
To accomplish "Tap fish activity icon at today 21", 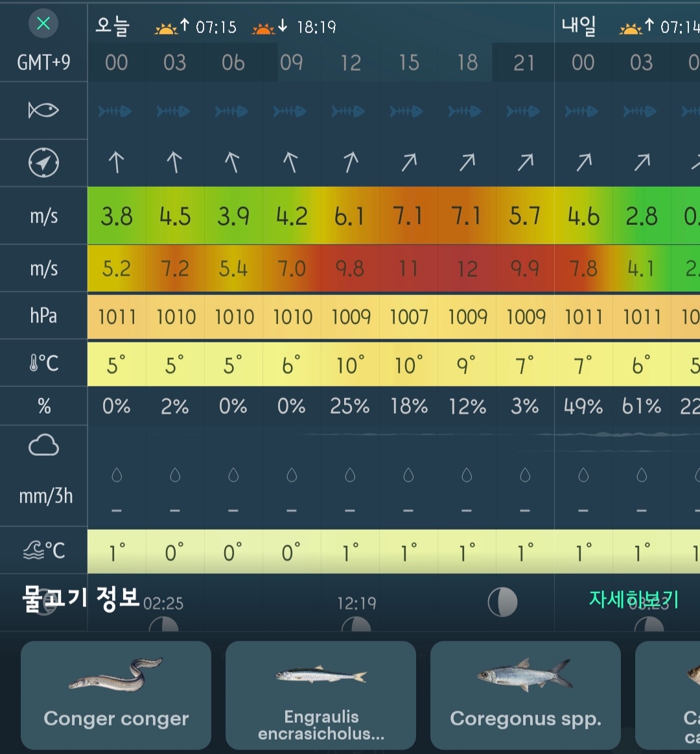I will coord(523,112).
